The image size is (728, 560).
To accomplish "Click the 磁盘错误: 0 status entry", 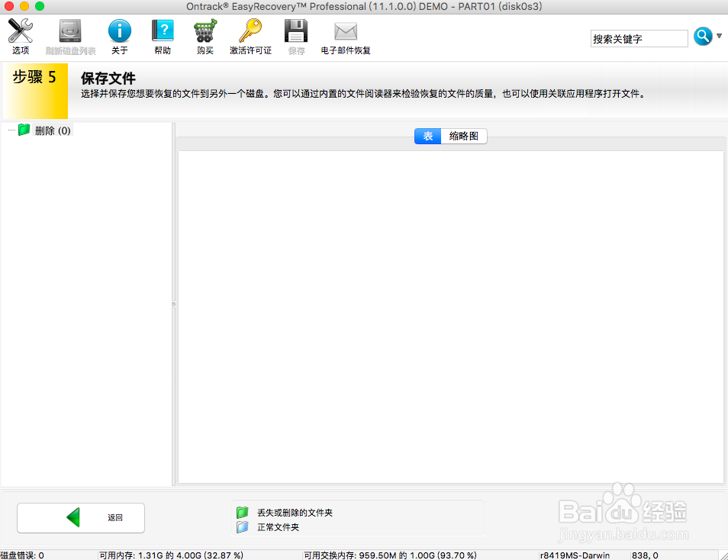I will (x=22, y=555).
